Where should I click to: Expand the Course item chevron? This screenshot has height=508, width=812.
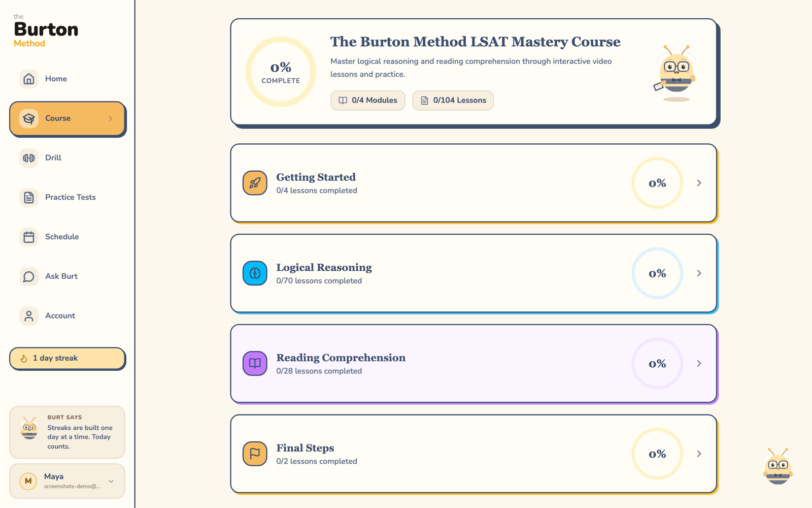pyautogui.click(x=111, y=118)
